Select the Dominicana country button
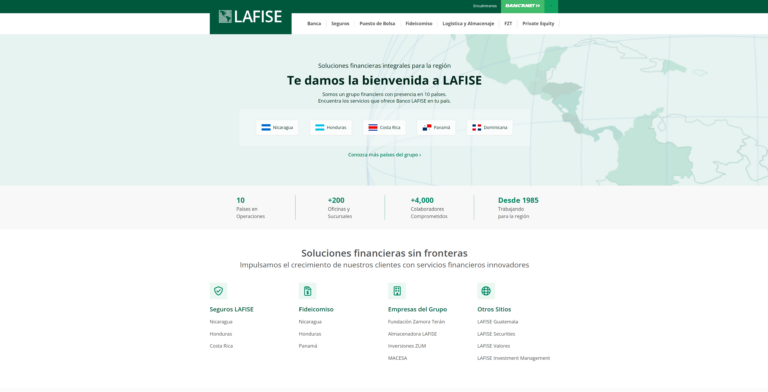 pos(490,127)
